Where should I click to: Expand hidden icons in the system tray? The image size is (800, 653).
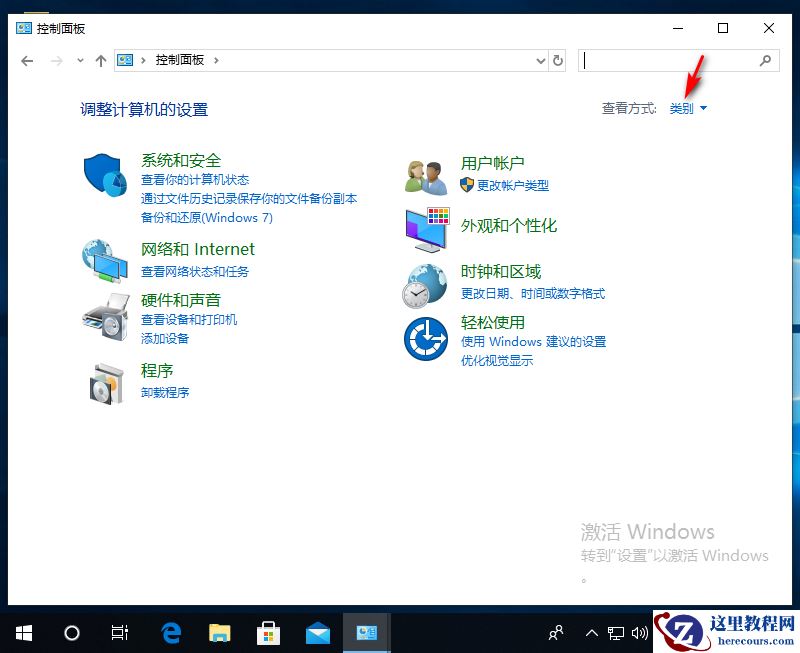[x=592, y=633]
